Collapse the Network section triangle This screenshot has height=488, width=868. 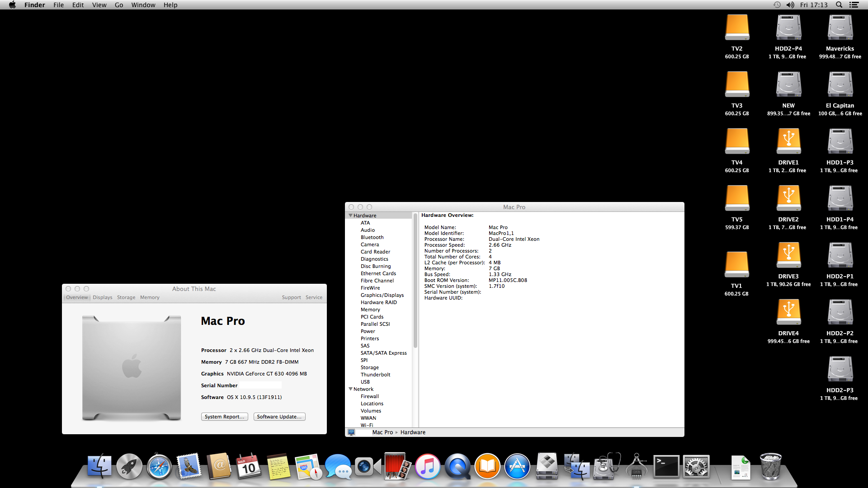click(x=350, y=389)
